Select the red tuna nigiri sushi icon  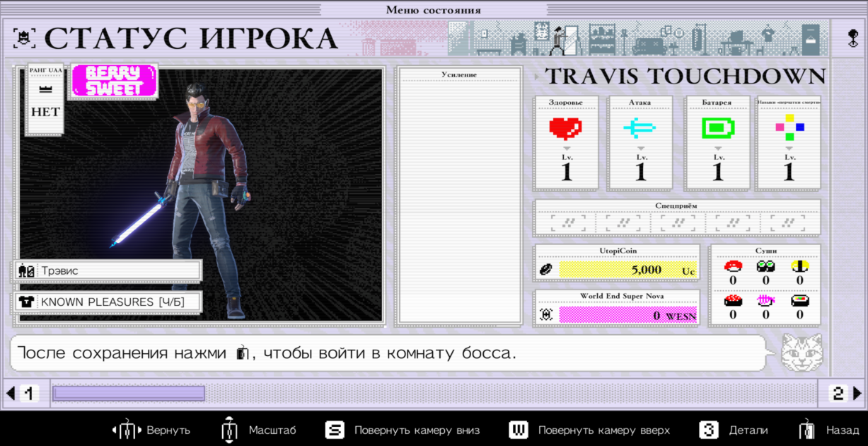tap(733, 266)
